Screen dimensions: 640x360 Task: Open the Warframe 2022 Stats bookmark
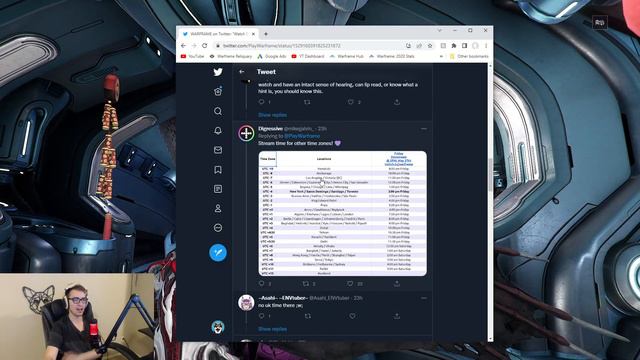[x=391, y=56]
